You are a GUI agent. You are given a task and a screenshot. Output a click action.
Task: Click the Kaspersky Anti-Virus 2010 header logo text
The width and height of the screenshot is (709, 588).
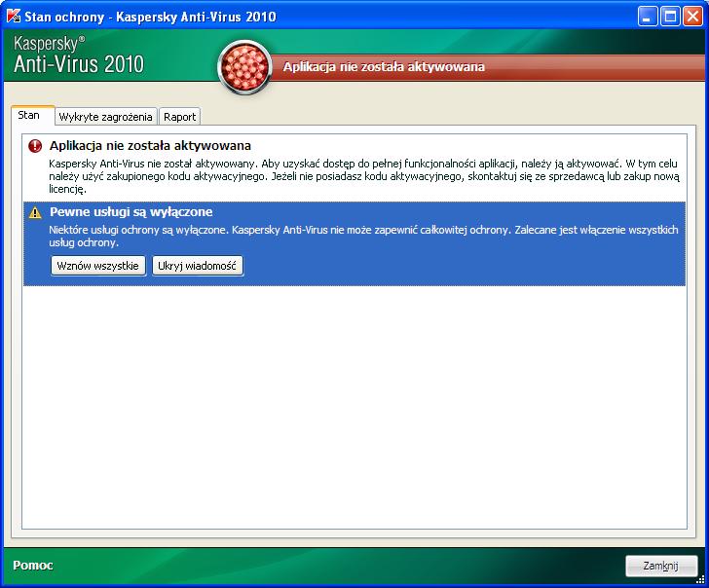click(x=78, y=55)
